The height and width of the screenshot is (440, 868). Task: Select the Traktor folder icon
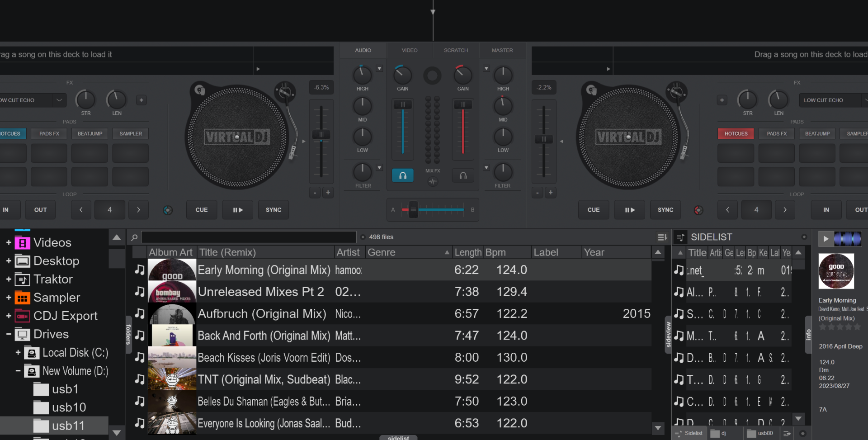coord(23,279)
